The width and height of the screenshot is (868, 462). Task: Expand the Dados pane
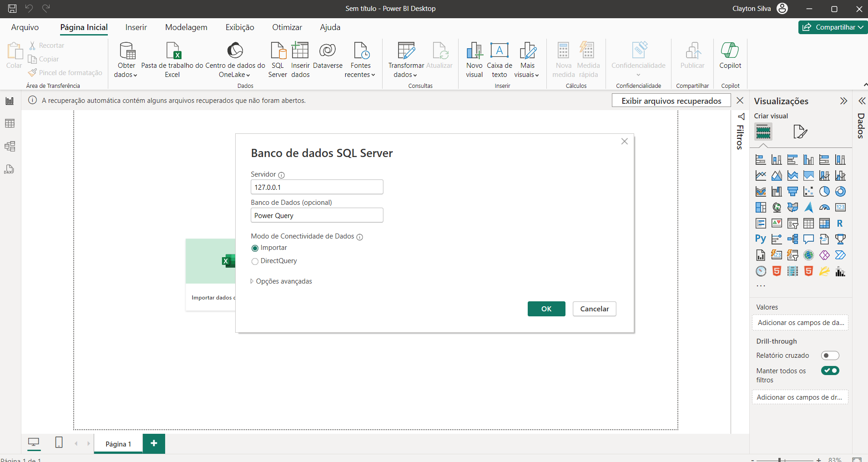[x=862, y=101]
